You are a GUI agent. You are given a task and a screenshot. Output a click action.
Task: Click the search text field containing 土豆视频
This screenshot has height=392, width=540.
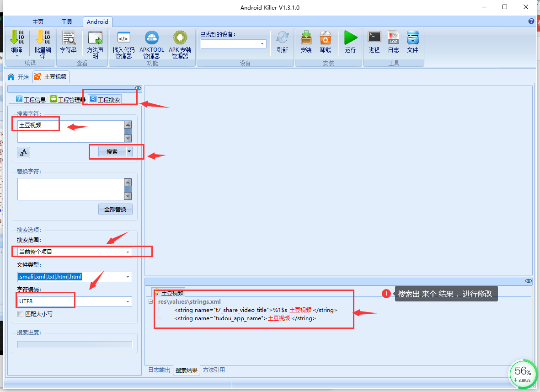click(70, 131)
